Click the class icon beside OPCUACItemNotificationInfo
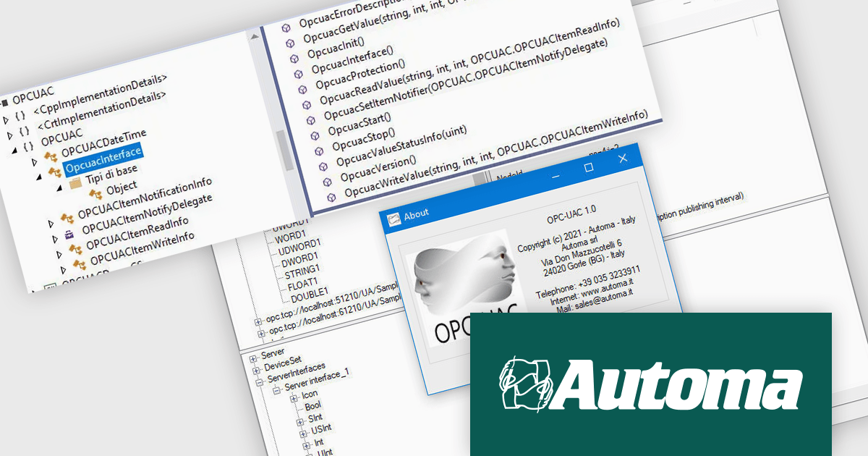The height and width of the screenshot is (456, 868). 67,217
